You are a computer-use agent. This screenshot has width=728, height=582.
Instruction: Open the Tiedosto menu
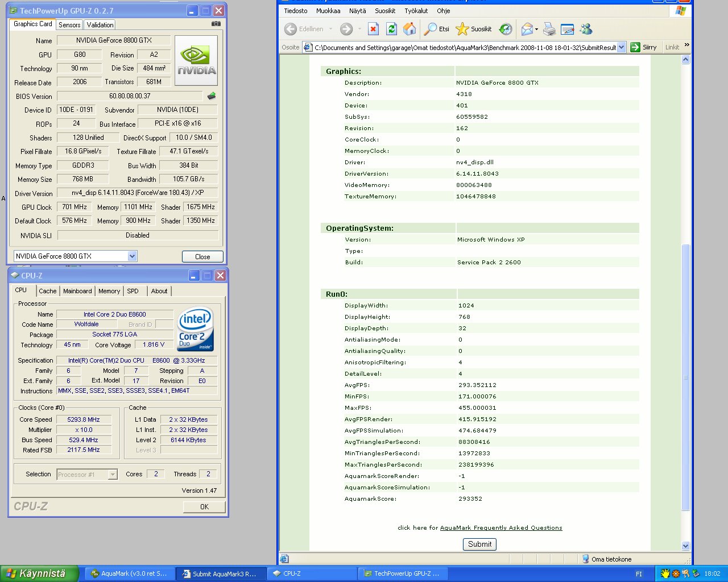click(x=296, y=11)
